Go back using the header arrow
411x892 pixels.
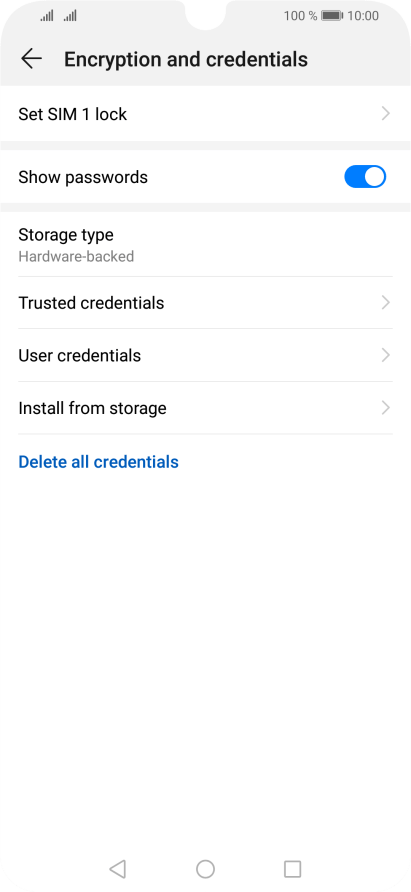(31, 59)
